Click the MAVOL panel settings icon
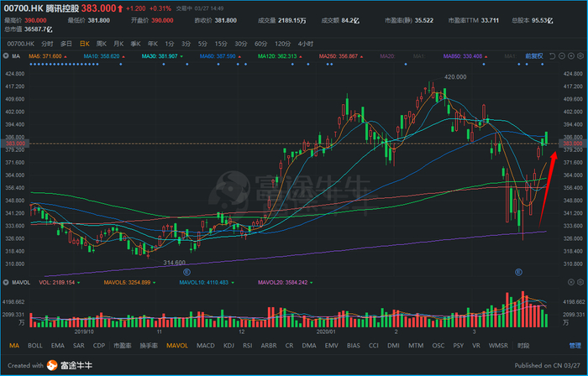Image resolution: width=588 pixels, height=376 pixels. point(579,282)
